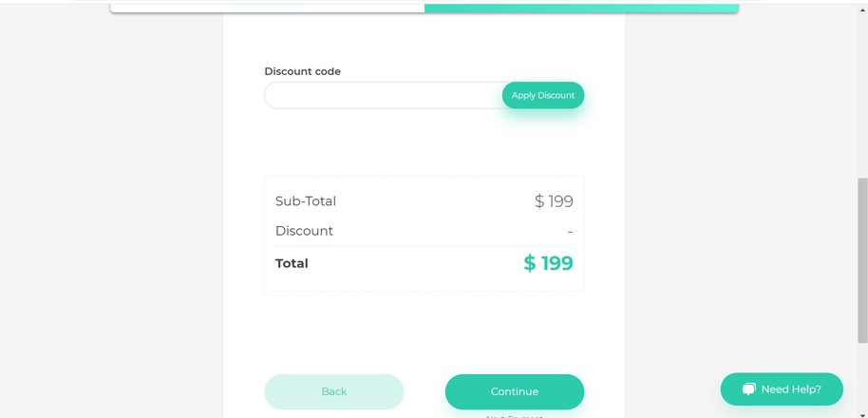Viewport: 868px width, 418px height.
Task: Open the Need Help? chat widget
Action: [x=782, y=389]
